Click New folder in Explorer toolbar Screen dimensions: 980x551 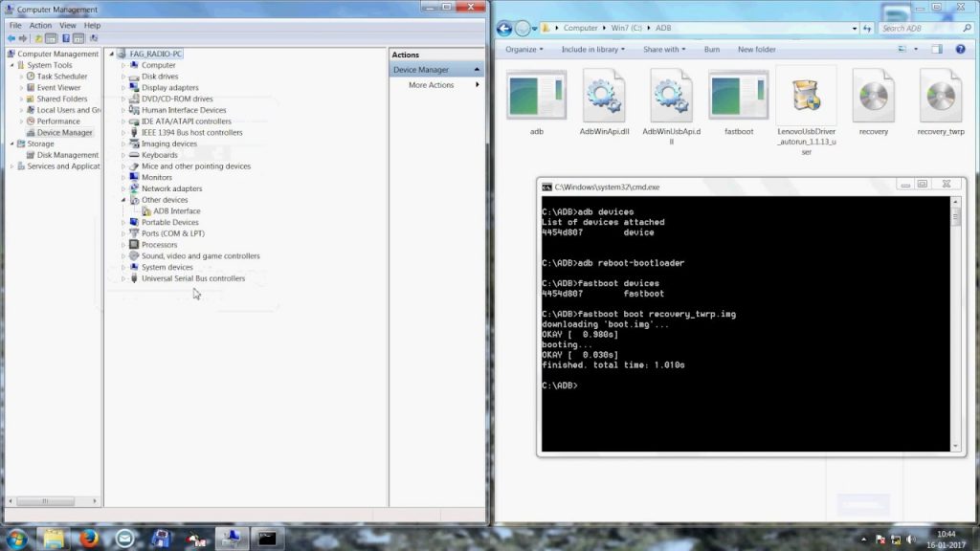pos(756,50)
